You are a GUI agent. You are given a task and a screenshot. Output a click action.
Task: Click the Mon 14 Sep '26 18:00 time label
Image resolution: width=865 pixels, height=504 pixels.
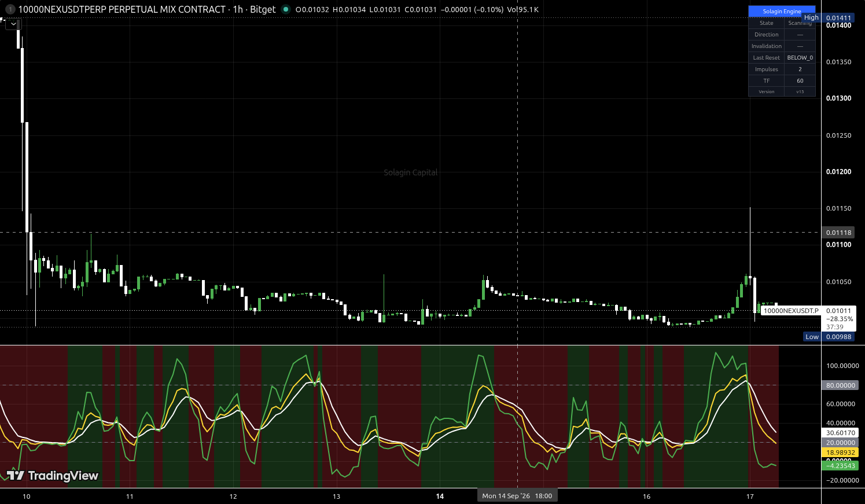(x=517, y=496)
